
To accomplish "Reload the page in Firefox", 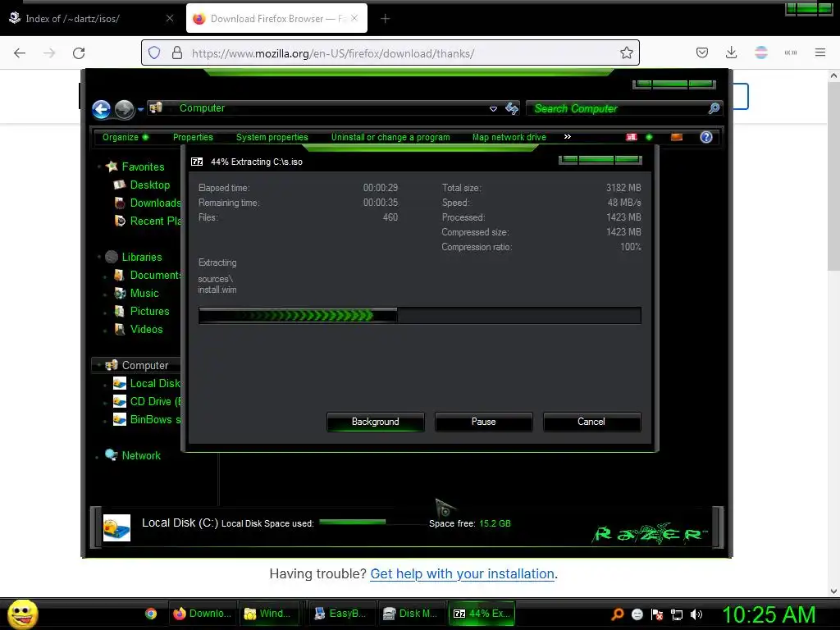I will (x=79, y=53).
